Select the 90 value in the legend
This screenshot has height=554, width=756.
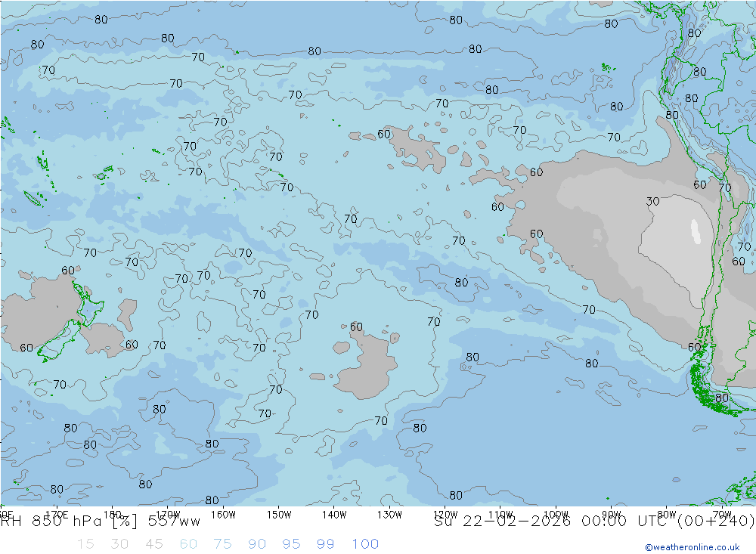257,544
